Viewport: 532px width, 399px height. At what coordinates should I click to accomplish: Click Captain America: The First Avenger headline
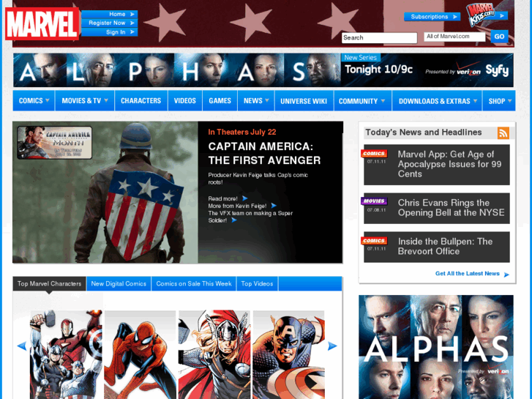[x=264, y=153]
